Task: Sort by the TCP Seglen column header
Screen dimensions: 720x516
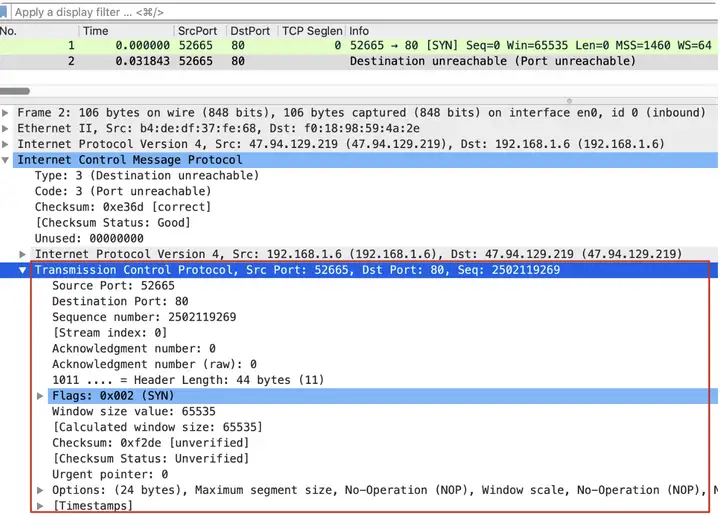Action: (312, 31)
